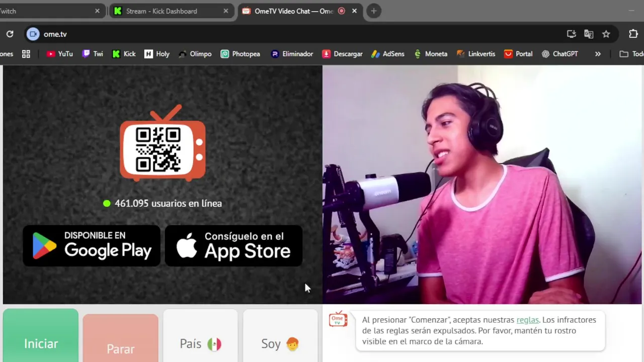Screen dimensions: 644x362
Task: Click the OmeTV QR code television logo
Action: (x=163, y=143)
